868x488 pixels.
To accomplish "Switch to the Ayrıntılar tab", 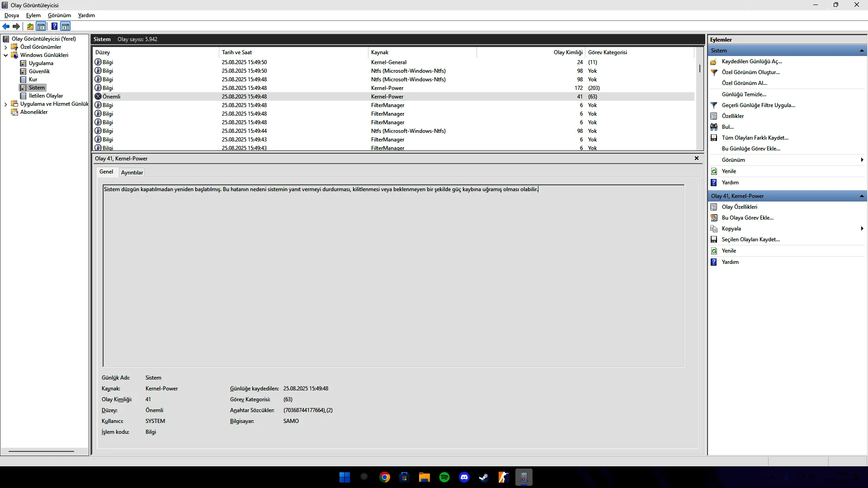I will 132,172.
